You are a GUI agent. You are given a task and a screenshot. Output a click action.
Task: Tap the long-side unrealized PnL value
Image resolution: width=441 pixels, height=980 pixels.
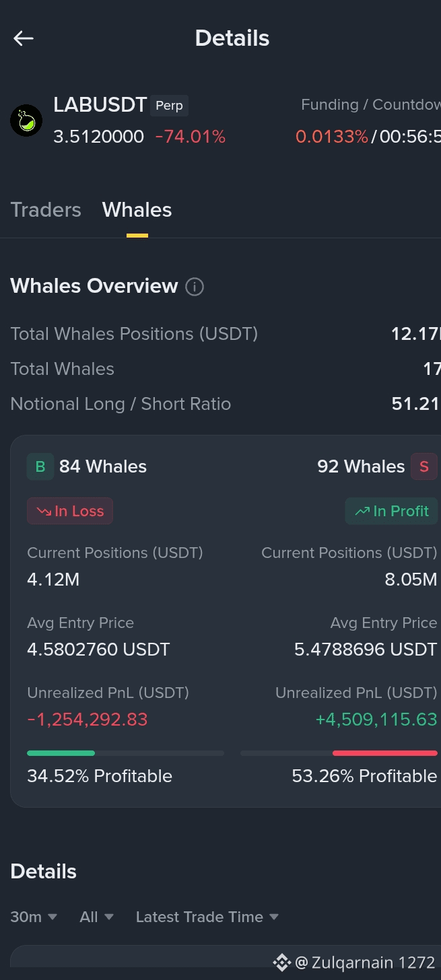[88, 720]
